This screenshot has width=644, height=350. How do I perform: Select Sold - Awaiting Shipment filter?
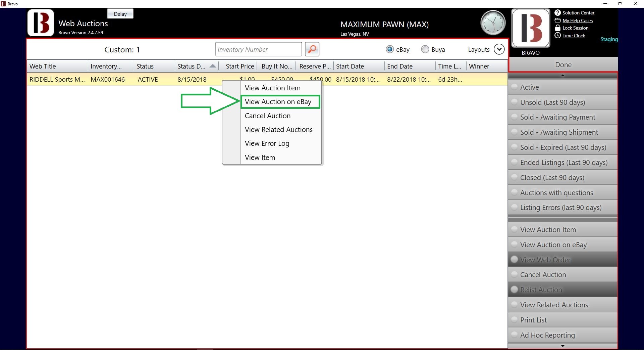coord(563,132)
